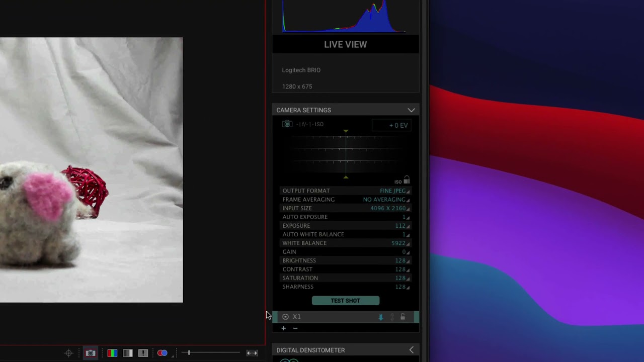Screen dimensions: 644x362
Task: Click the exposure dial scale in Camera Settings
Action: (346, 154)
